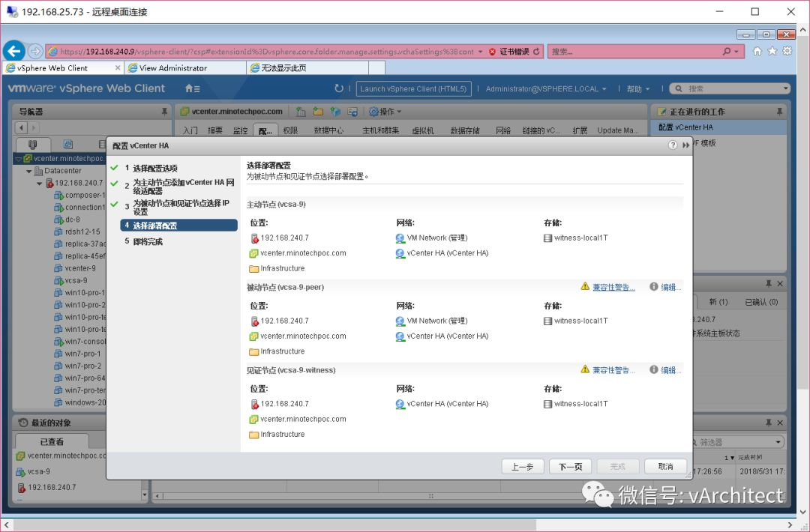Edit the witness node deployment settings
The height and width of the screenshot is (532, 810).
point(670,370)
